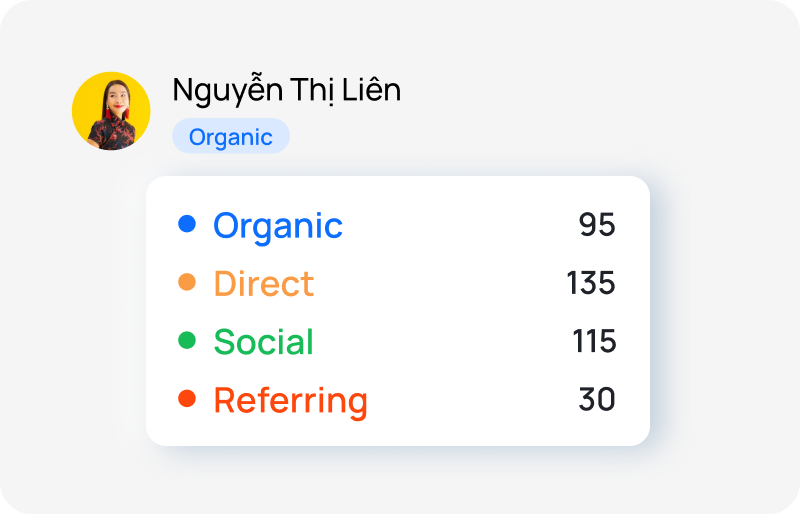This screenshot has width=800, height=514.
Task: Click the Organic value 95
Action: 597,225
